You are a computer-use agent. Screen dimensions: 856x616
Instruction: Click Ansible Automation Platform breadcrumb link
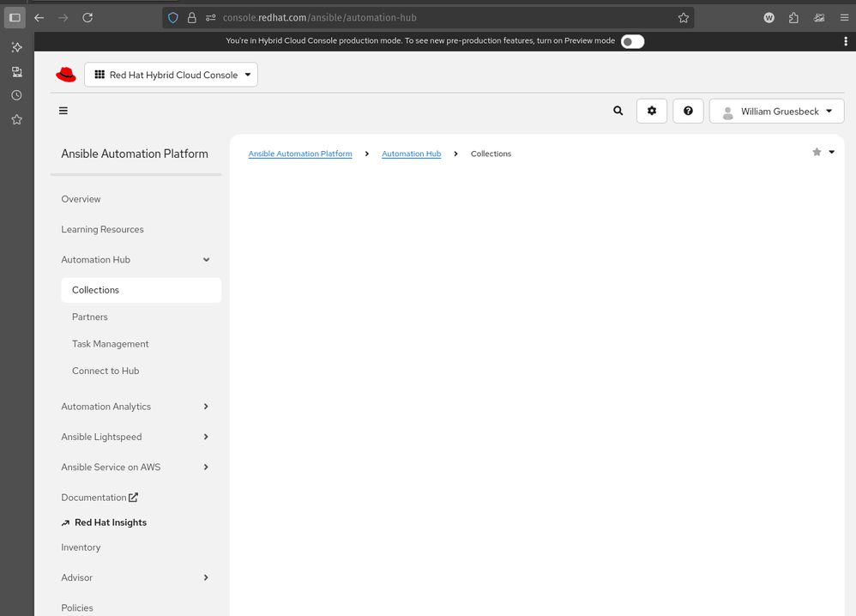point(300,154)
